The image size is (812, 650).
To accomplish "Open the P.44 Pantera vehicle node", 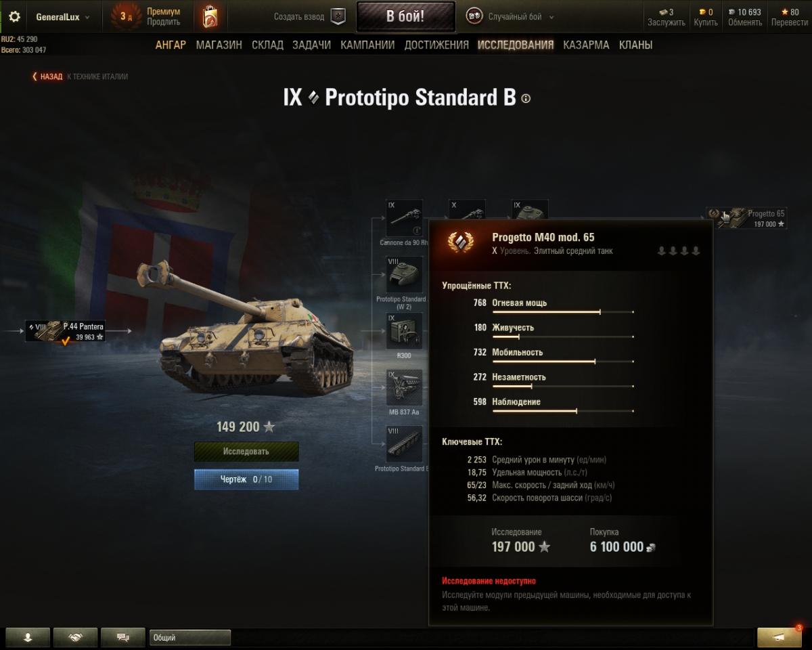I will (x=66, y=331).
